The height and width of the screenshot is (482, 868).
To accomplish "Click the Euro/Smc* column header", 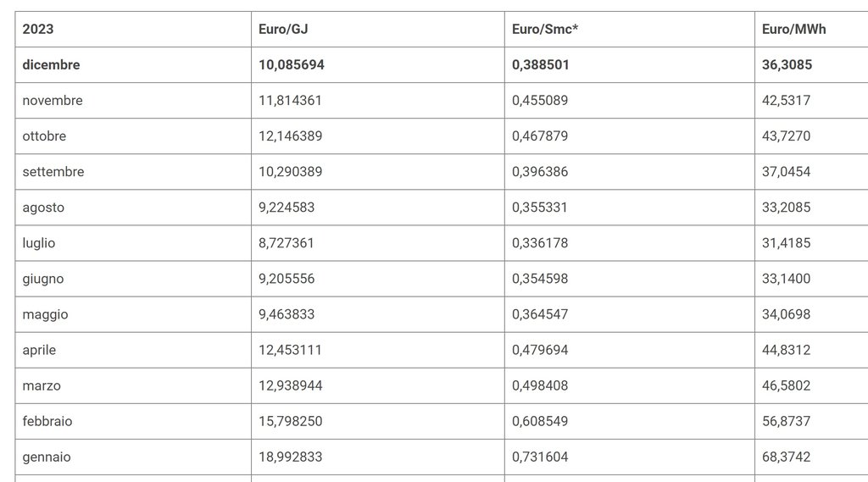I will click(x=545, y=30).
